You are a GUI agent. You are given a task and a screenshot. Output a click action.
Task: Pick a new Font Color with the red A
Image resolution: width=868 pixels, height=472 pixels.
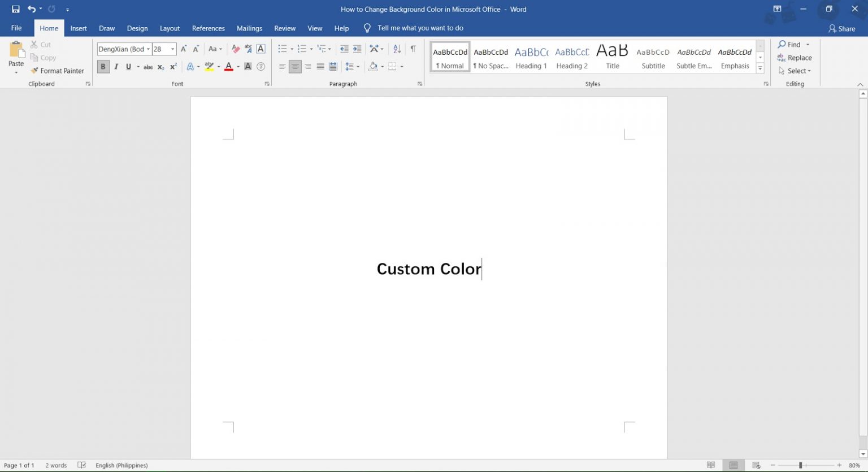228,67
